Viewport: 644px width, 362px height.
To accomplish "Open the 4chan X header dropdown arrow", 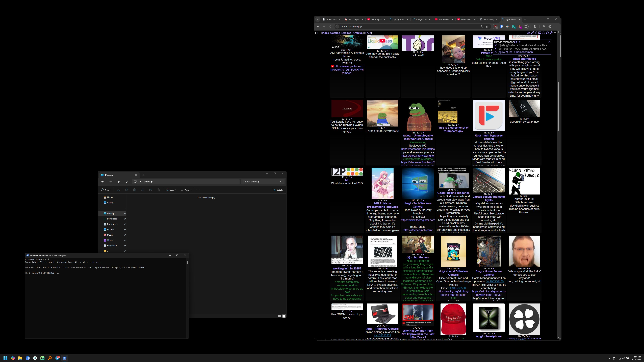I will pyautogui.click(x=555, y=33).
